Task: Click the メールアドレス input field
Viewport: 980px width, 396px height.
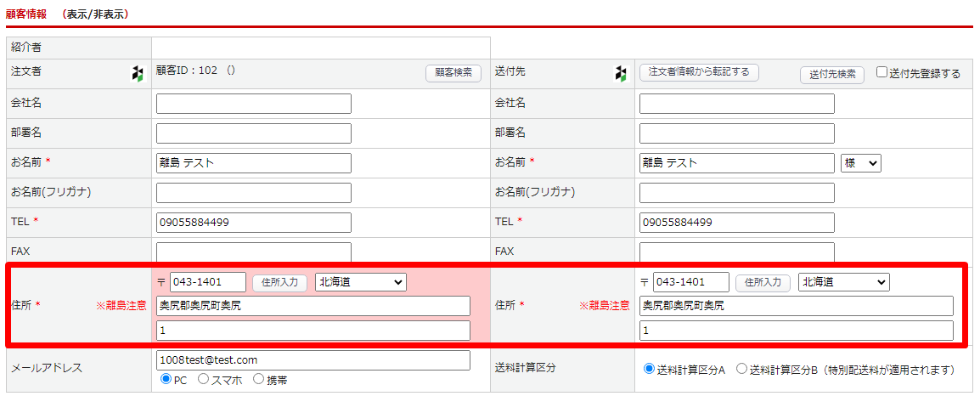Action: [x=313, y=360]
